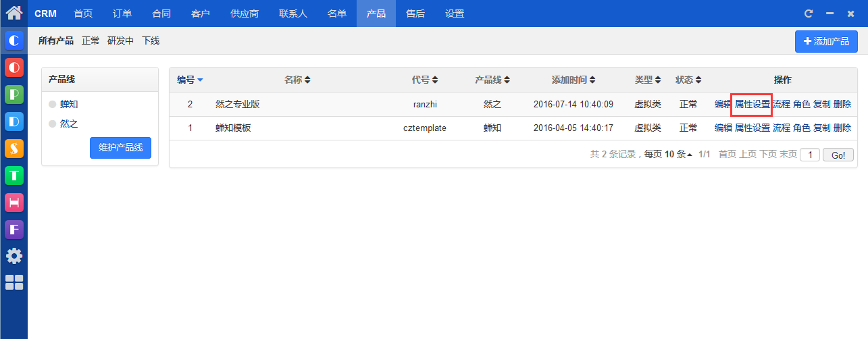
Task: Click the refresh icon in top bar
Action: (x=809, y=14)
